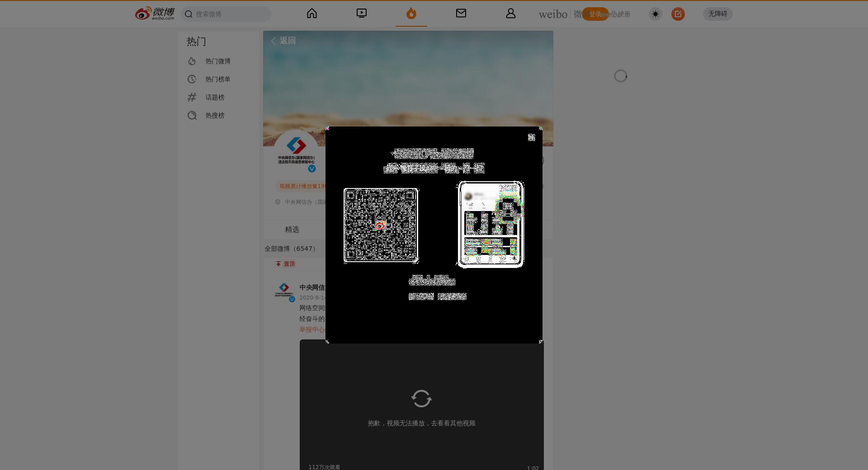Focus the 搜索微博 search field
The image size is (868, 470).
click(x=226, y=14)
